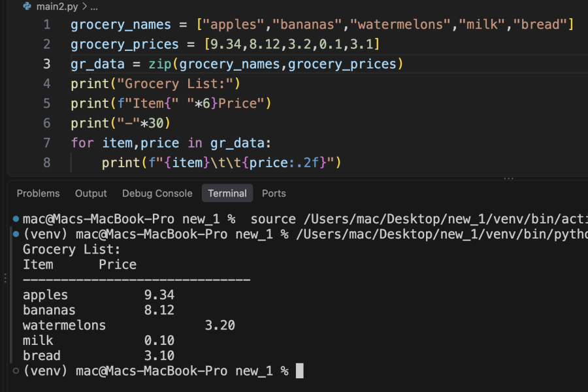Click the 'Price' header in terminal output
The image size is (588, 392).
(118, 265)
